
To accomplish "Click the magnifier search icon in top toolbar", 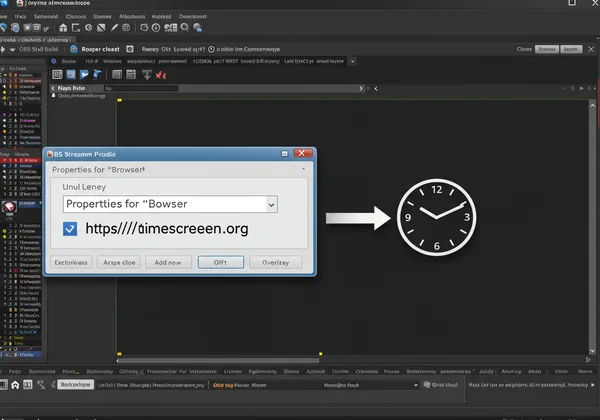I will 185,28.
